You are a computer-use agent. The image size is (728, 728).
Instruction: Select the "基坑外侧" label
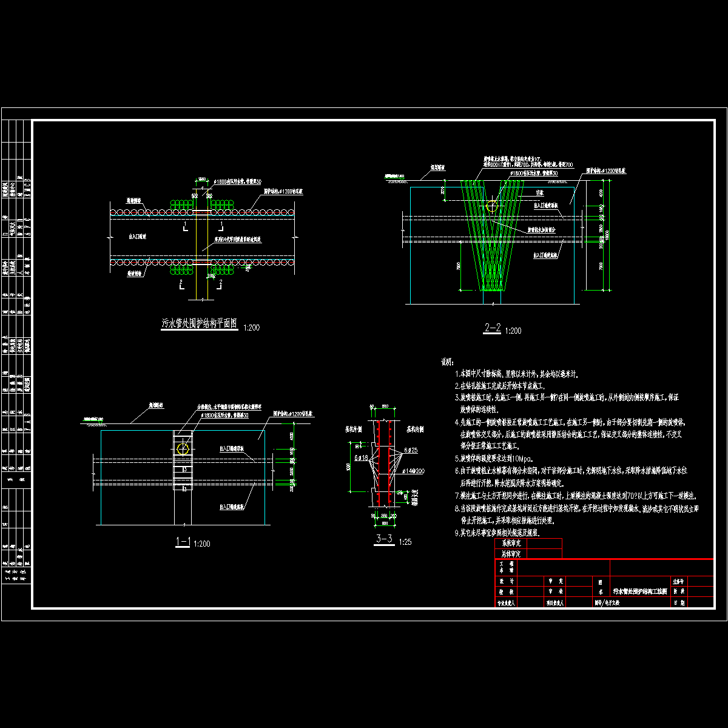coord(354,429)
